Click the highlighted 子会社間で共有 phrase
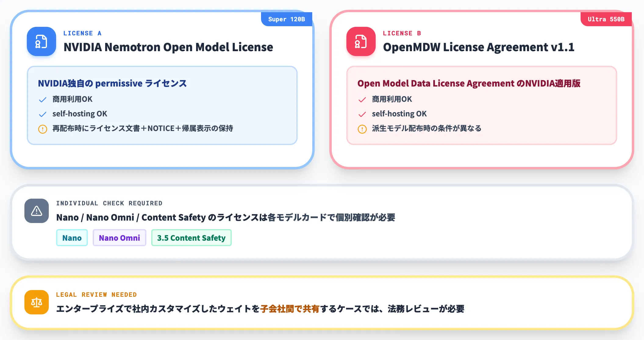The image size is (644, 340). coord(290,309)
